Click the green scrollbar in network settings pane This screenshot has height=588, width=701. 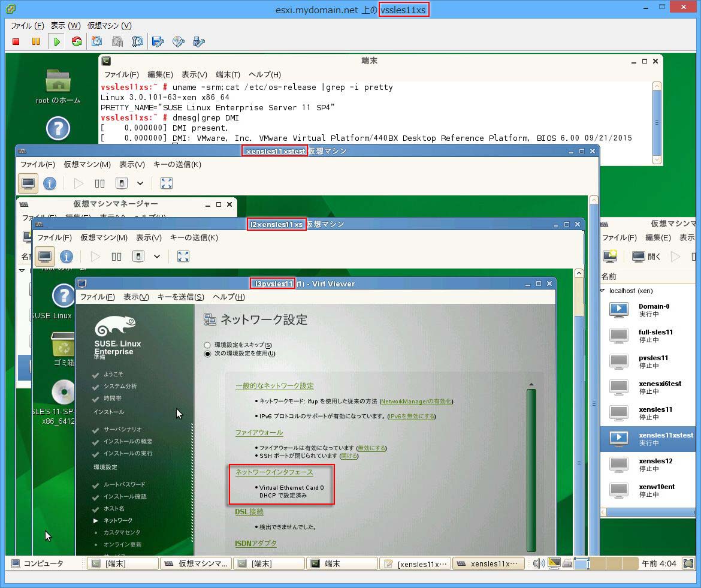point(531,469)
